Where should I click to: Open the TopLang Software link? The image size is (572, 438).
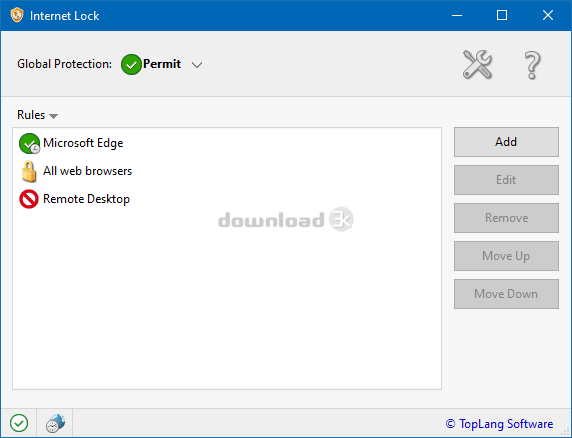[499, 424]
